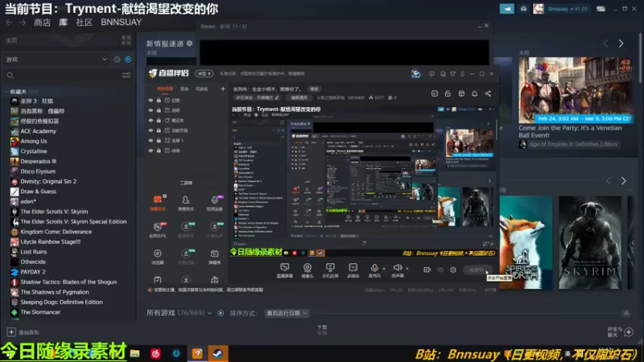Click the speaker (扬声器) icon
The width and height of the screenshot is (644, 362).
tap(397, 268)
